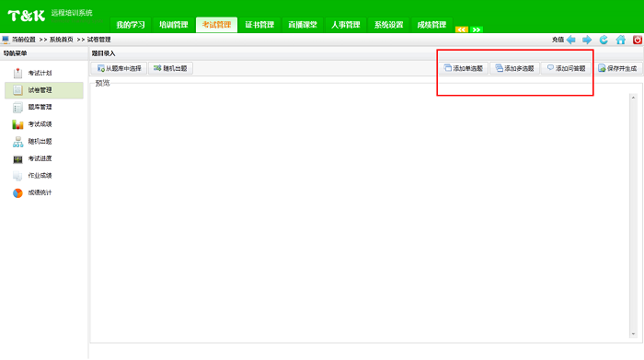The height and width of the screenshot is (360, 644).
Task: Open the 系统设置 tab
Action: click(x=388, y=25)
